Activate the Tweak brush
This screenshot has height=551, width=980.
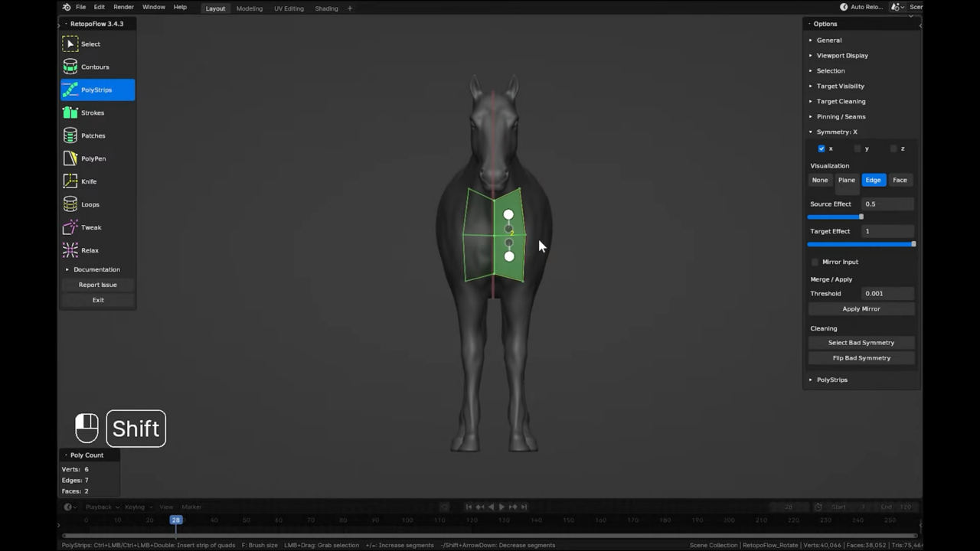click(91, 227)
